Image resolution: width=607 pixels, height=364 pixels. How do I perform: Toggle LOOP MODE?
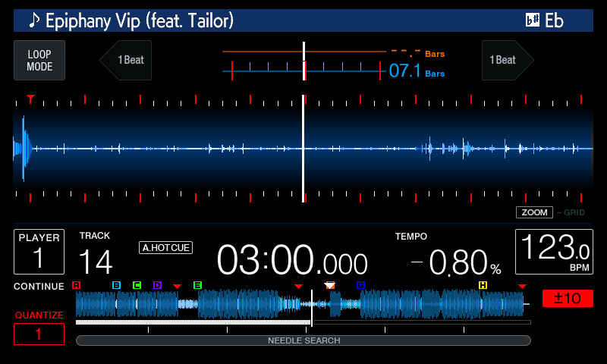click(x=39, y=61)
